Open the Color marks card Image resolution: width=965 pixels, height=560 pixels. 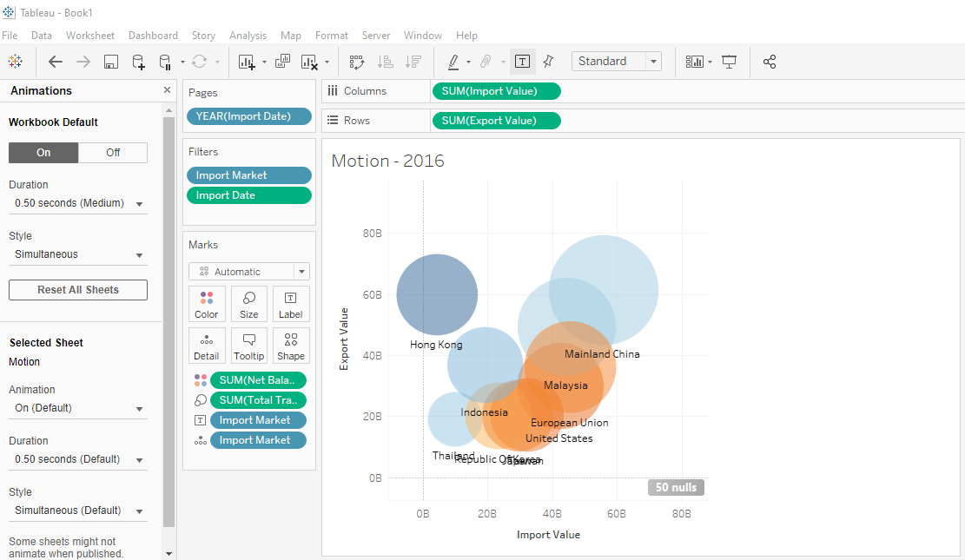tap(207, 305)
